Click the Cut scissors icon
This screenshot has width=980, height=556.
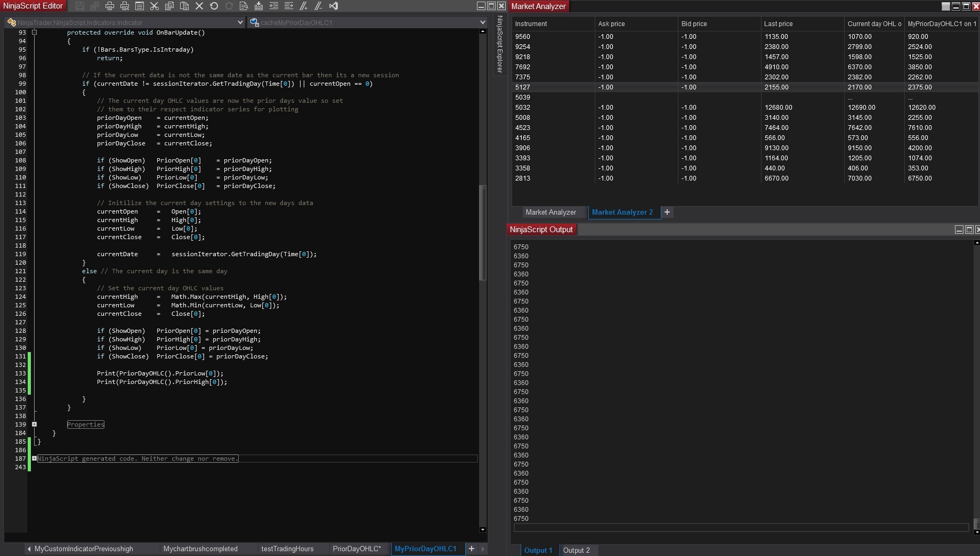[155, 6]
